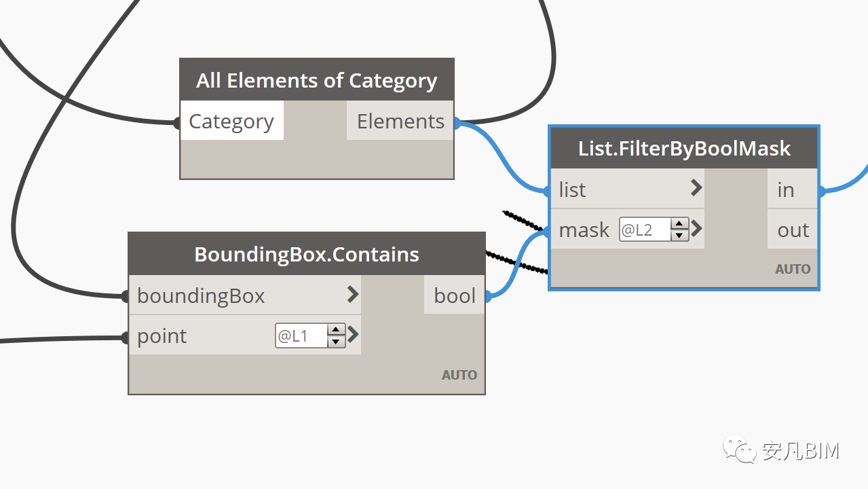The image size is (868, 489).
Task: Select the List.FilterByBoolMask node header
Action: coord(684,149)
